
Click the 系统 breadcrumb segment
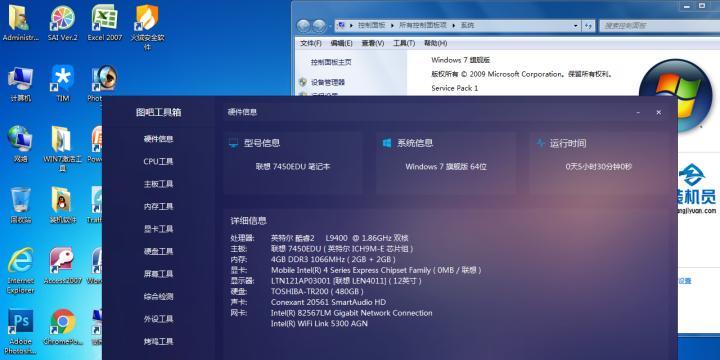click(x=467, y=25)
